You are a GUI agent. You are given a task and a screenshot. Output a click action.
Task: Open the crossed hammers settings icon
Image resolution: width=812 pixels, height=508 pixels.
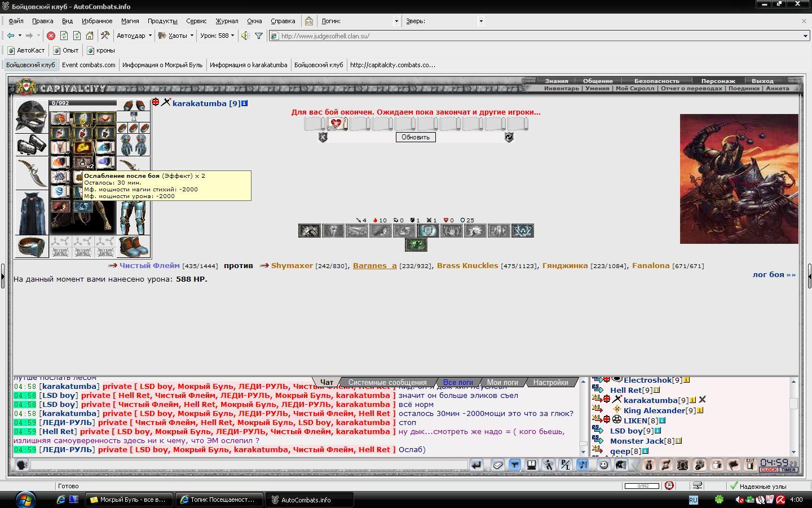click(x=105, y=36)
